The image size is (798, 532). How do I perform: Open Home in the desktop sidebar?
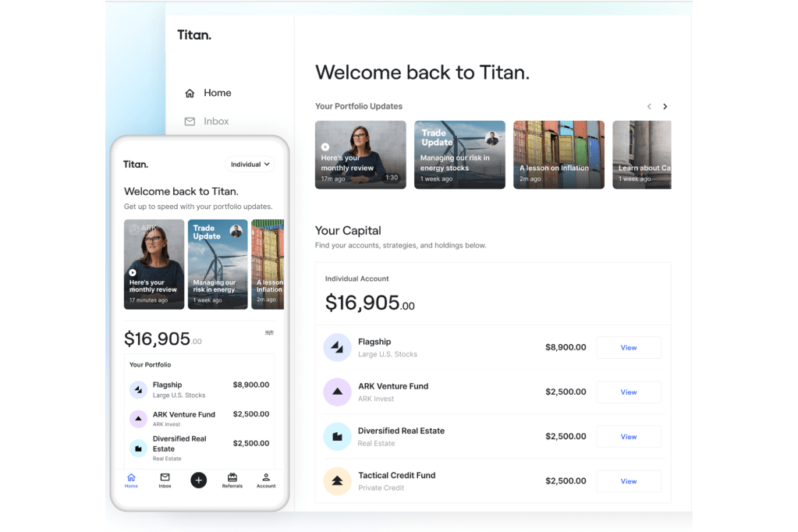(x=207, y=93)
